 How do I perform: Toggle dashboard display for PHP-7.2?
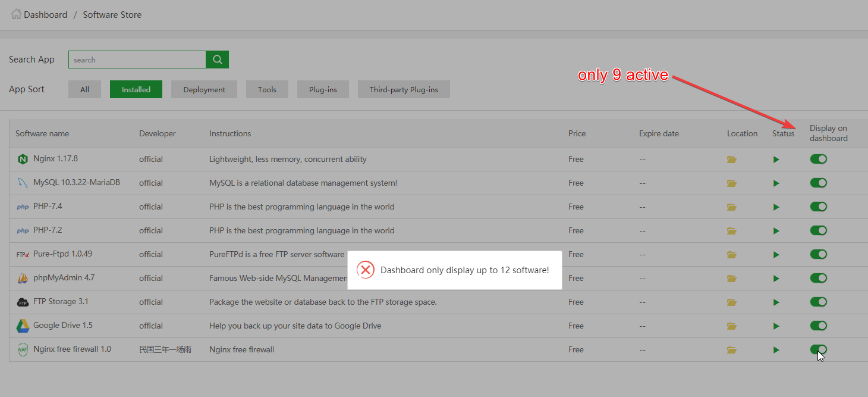point(819,230)
